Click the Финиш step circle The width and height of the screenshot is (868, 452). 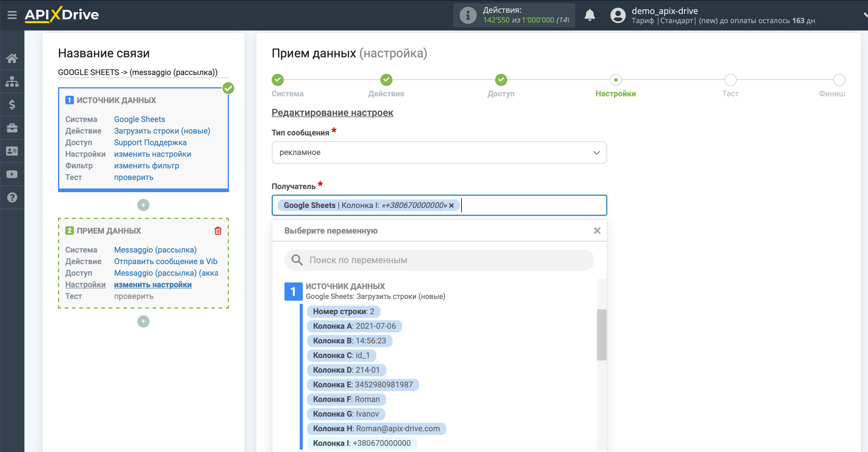click(839, 80)
